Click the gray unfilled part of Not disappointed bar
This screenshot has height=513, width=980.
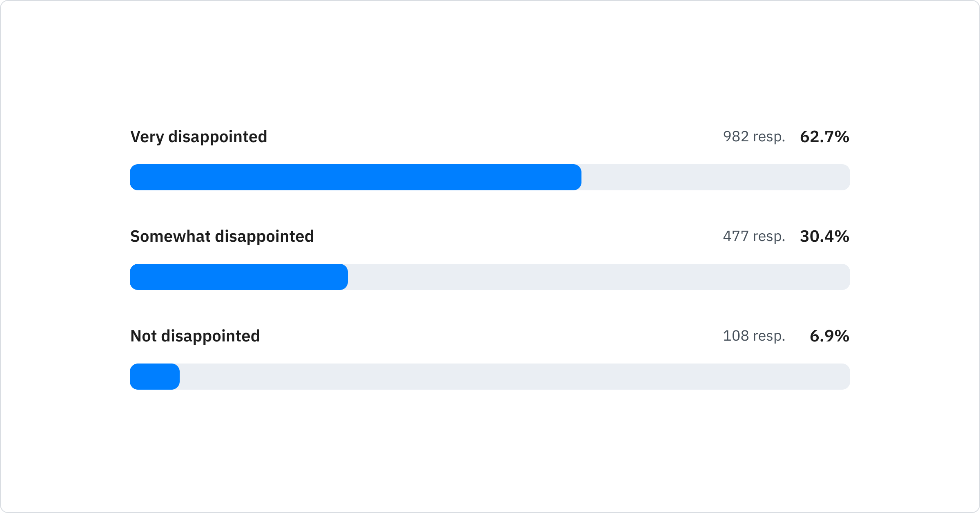point(514,377)
